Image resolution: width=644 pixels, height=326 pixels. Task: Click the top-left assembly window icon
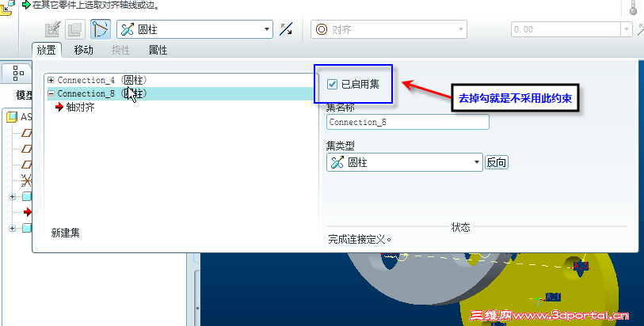[6, 7]
